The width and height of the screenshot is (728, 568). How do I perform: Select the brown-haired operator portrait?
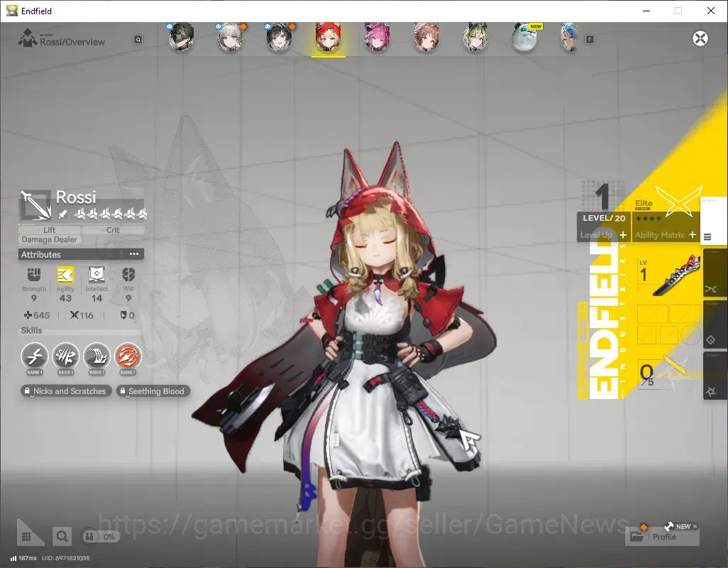(426, 37)
